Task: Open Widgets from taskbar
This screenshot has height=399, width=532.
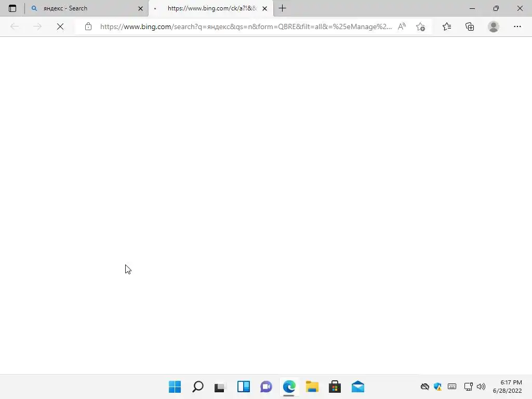Action: [244, 387]
